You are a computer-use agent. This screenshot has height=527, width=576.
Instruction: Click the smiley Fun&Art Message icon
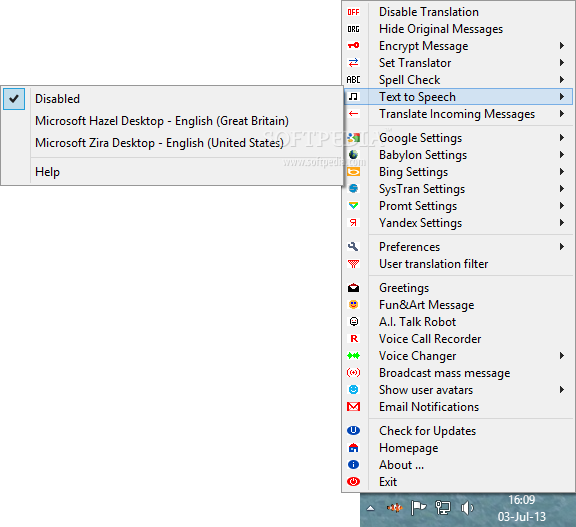point(353,304)
